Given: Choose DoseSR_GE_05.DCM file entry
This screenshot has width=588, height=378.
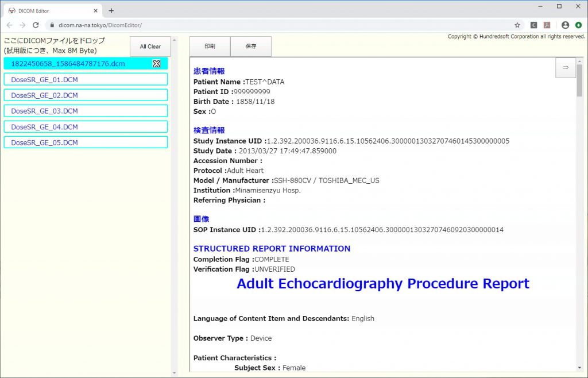Looking at the screenshot, I should point(86,142).
